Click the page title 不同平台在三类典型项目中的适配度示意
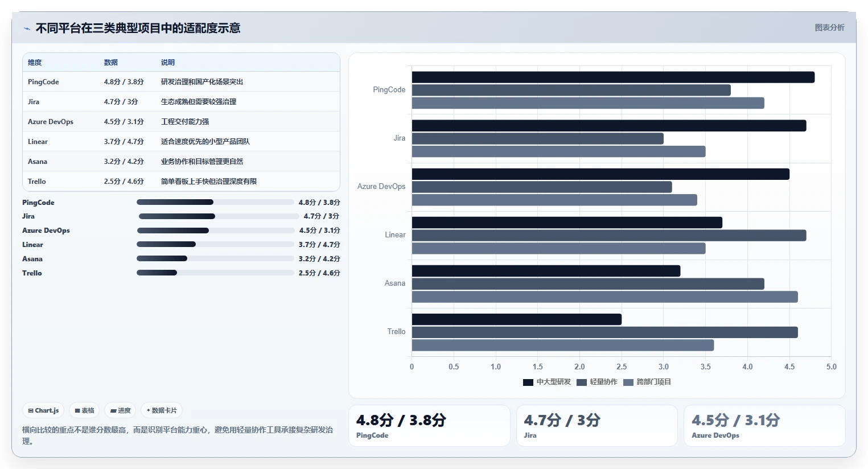Viewport: 868px width, 469px height. (138, 28)
